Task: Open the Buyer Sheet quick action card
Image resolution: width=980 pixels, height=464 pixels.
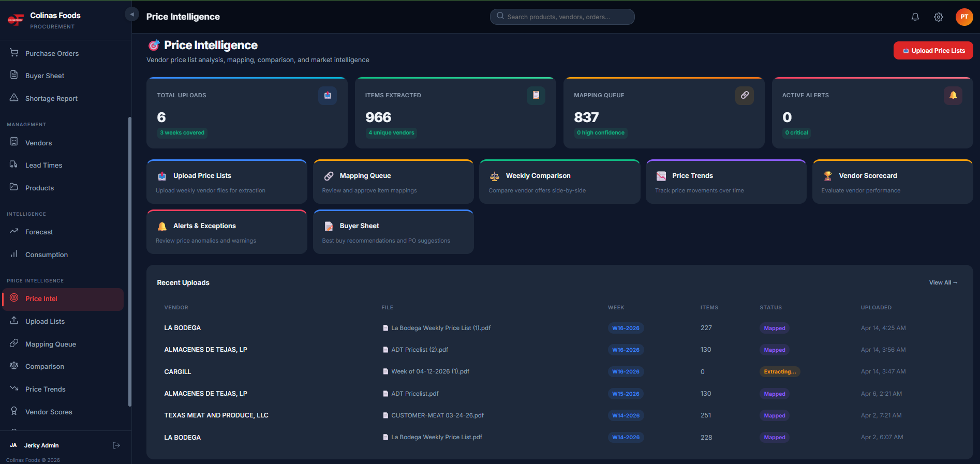Action: click(393, 232)
